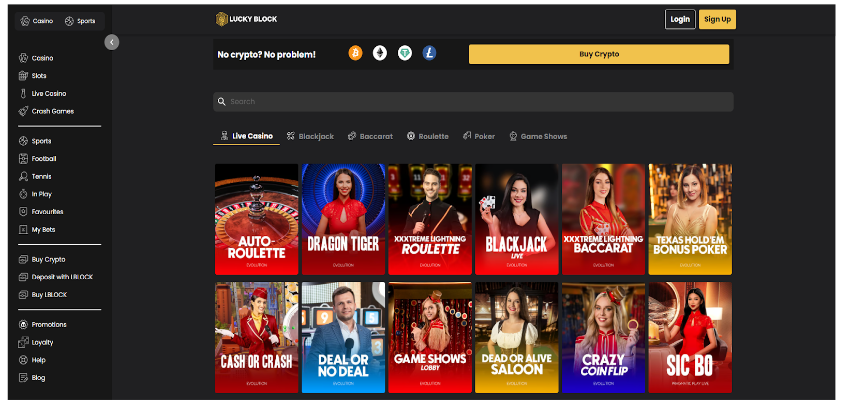Click the Sign Up button
The image size is (851, 402).
pos(717,20)
